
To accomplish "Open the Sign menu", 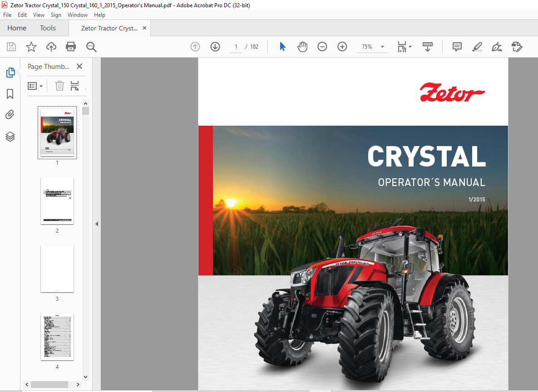I will (x=56, y=15).
